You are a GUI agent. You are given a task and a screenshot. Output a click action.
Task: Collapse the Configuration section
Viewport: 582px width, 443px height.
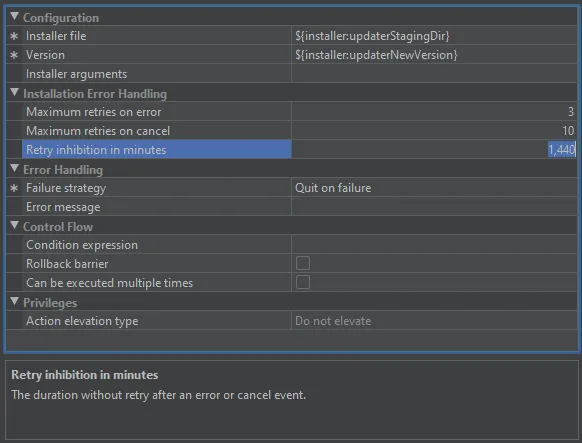(x=14, y=16)
